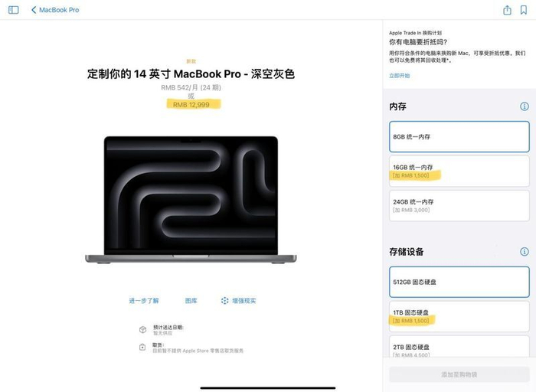Select 512GB 固态硬盘 storage option

point(459,282)
